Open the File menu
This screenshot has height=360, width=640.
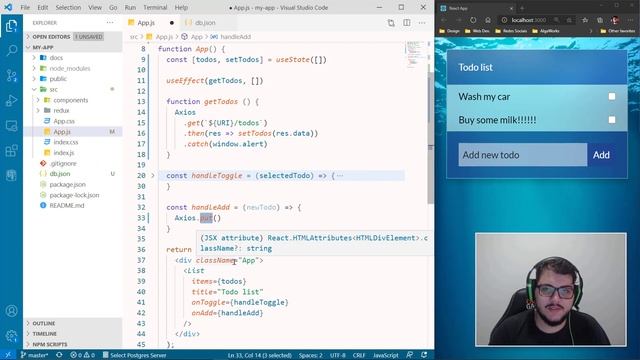(25, 8)
